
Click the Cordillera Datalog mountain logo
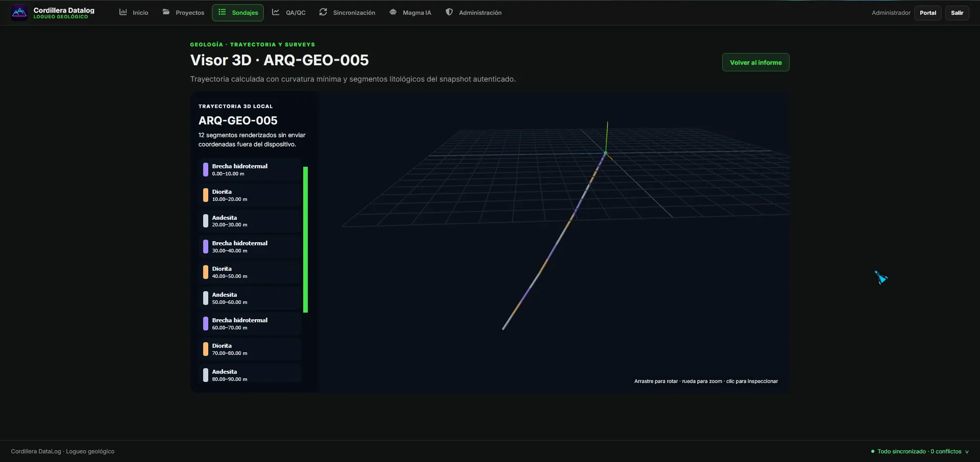coord(19,13)
